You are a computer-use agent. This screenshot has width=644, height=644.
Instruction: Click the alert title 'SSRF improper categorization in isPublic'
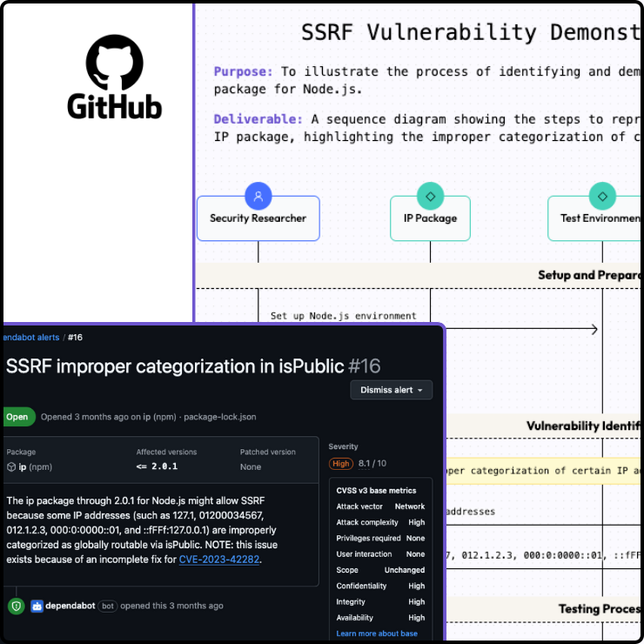click(175, 366)
